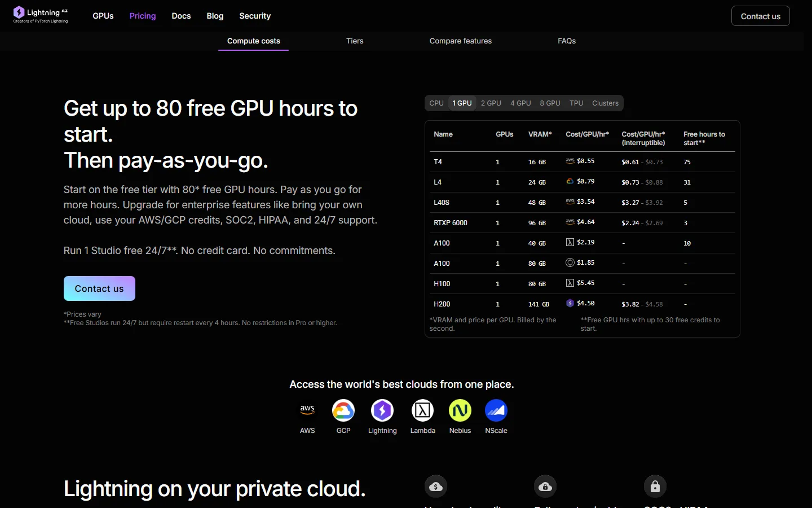Open the Pricing page in navigation
This screenshot has height=508, width=812.
(143, 16)
